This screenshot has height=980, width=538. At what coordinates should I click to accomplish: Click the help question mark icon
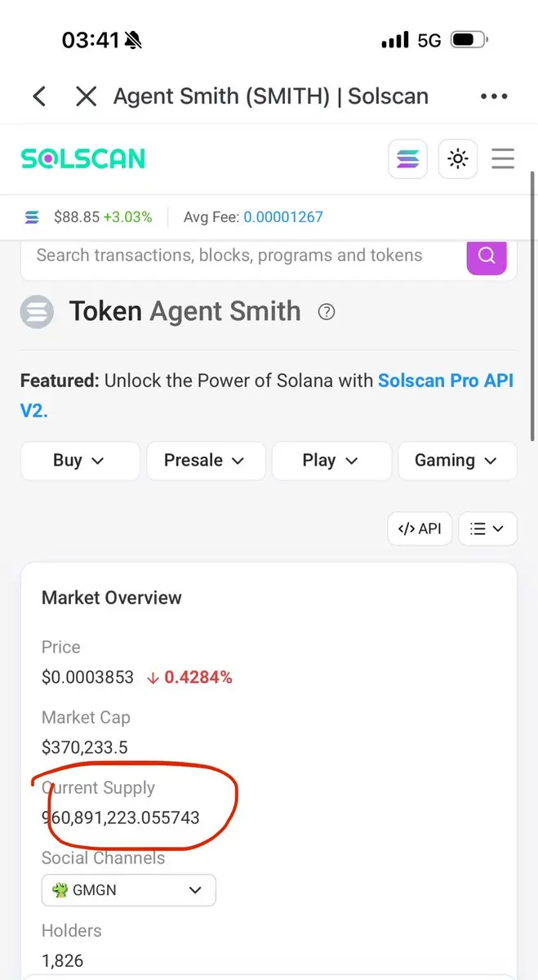point(327,311)
